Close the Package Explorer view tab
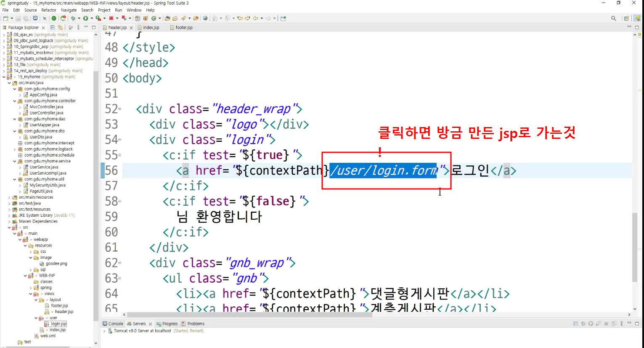Image resolution: width=644 pixels, height=348 pixels. click(x=43, y=28)
